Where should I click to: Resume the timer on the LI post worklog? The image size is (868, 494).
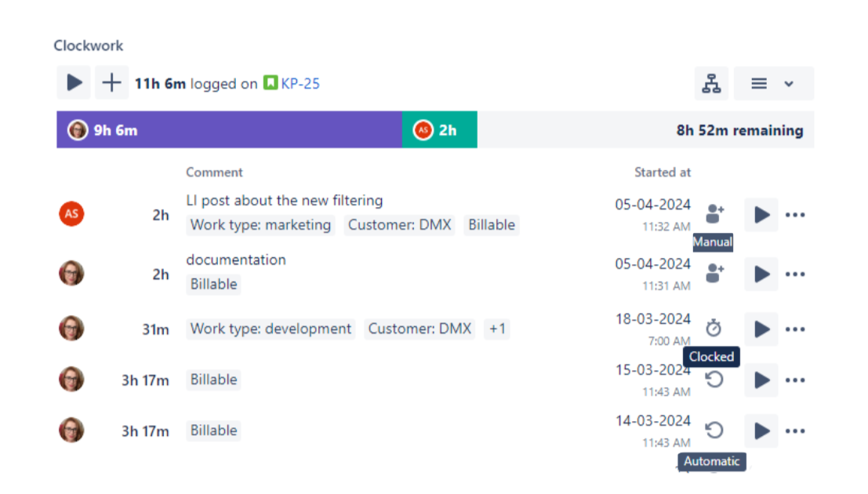[761, 214]
